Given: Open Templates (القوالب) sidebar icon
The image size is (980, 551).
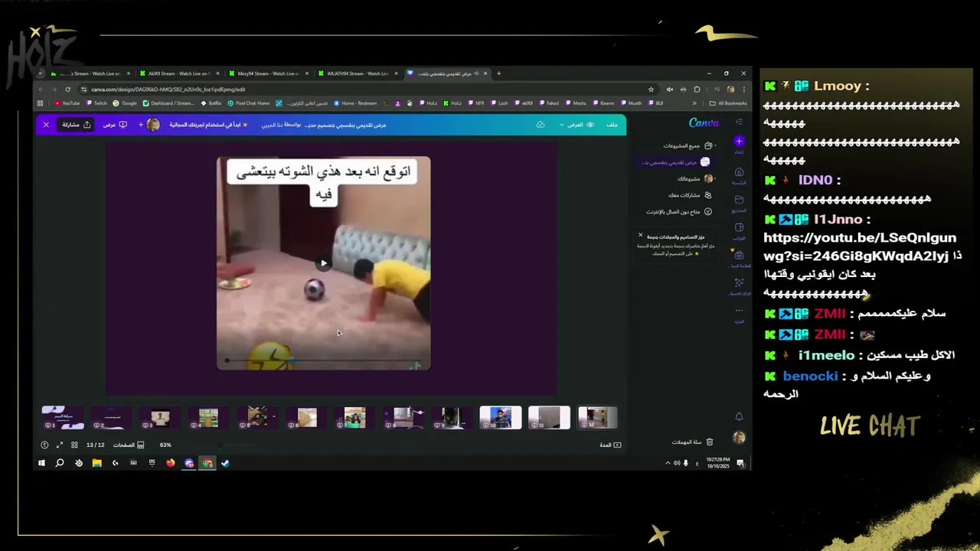Looking at the screenshot, I should tap(739, 230).
